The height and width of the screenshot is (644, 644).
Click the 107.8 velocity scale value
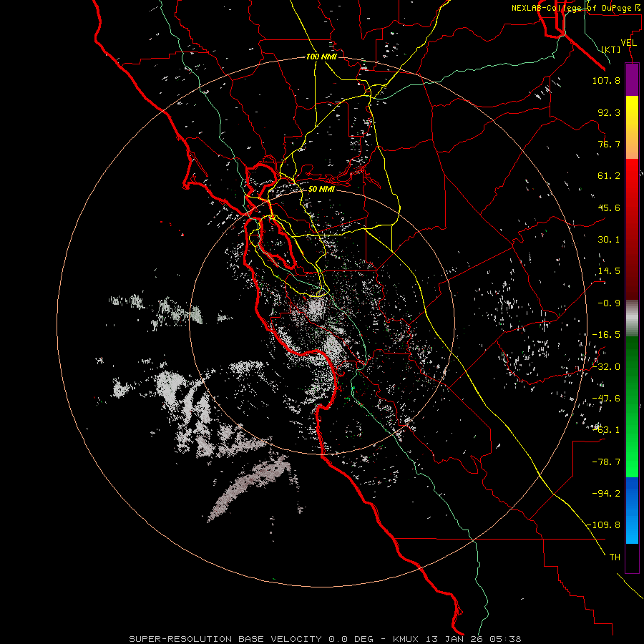[x=606, y=80]
